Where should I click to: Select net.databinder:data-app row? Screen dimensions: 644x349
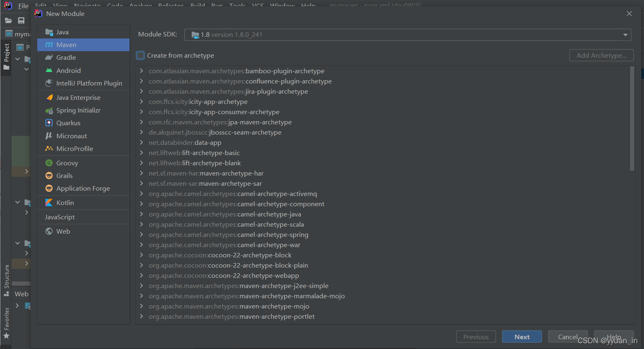(383, 142)
